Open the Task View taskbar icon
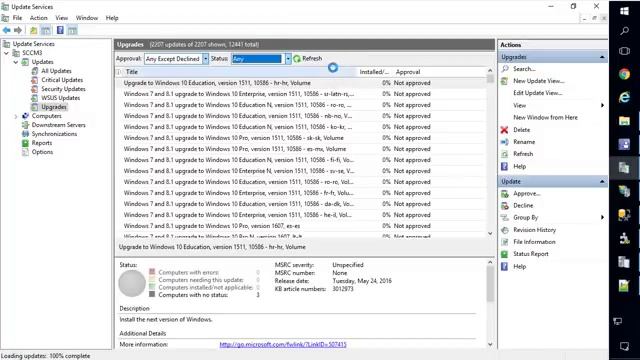 coord(624,51)
